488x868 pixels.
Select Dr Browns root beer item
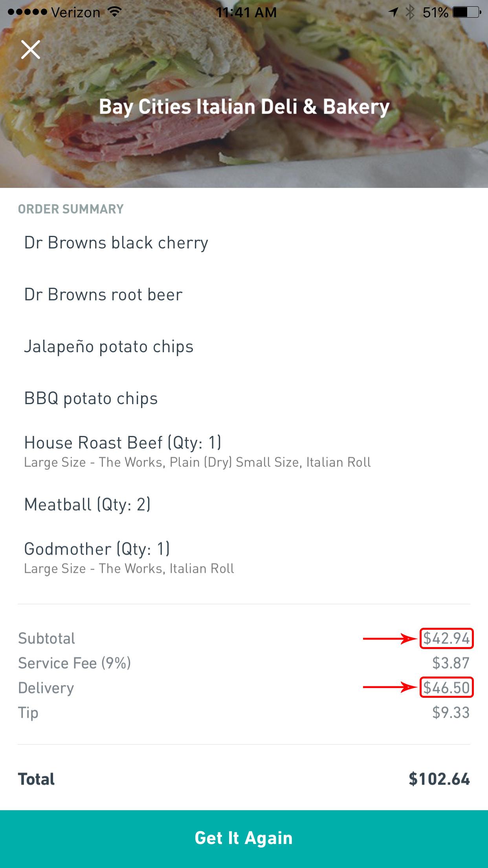[103, 295]
